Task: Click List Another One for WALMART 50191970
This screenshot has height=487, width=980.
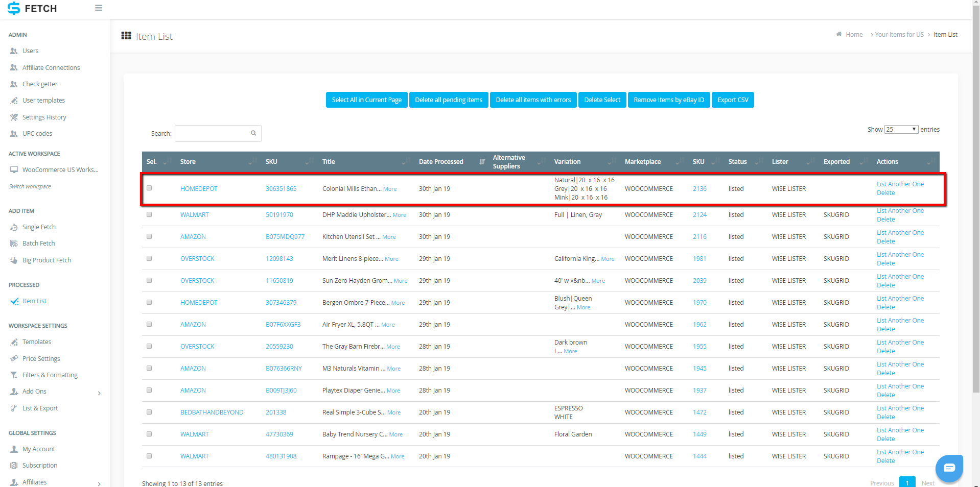Action: point(900,210)
